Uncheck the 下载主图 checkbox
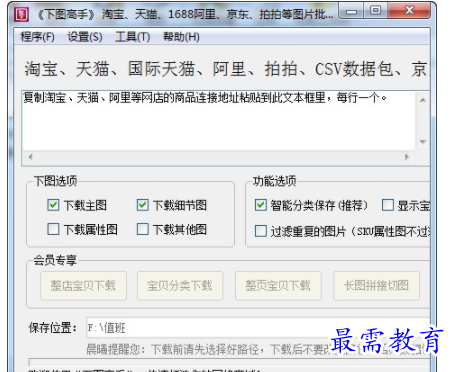 pyautogui.click(x=53, y=205)
